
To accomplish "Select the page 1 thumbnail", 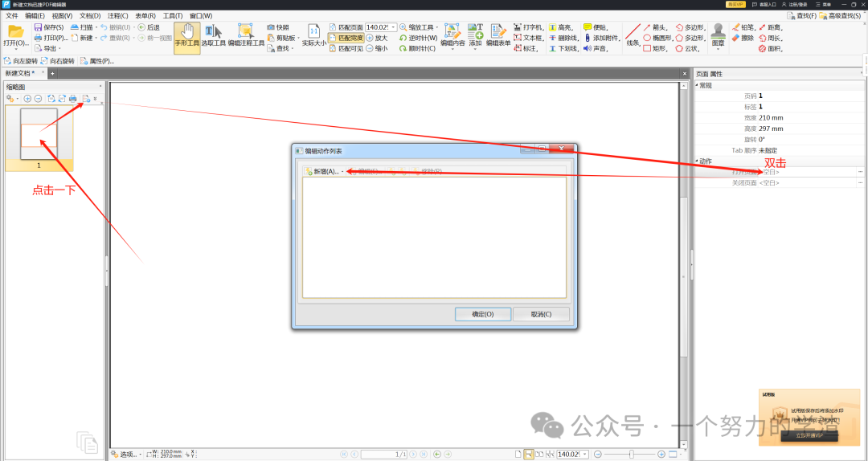I will tap(39, 133).
